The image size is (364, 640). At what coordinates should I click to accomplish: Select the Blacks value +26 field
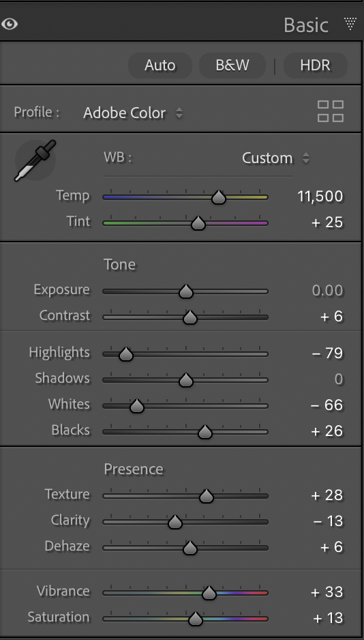point(327,431)
